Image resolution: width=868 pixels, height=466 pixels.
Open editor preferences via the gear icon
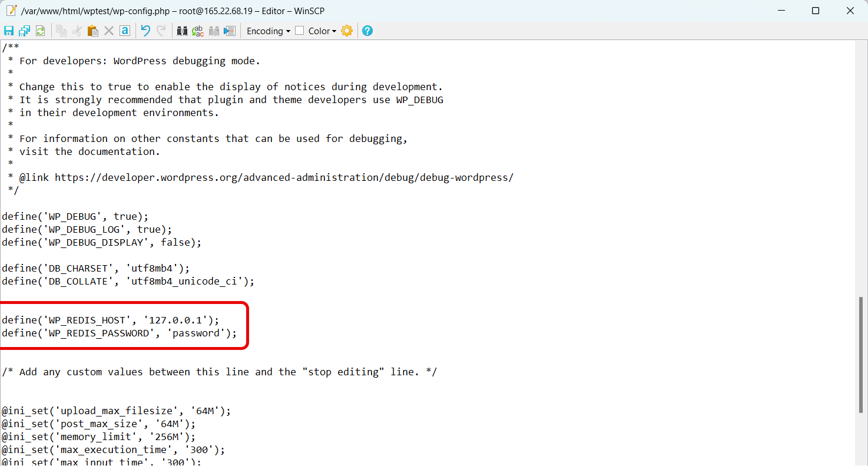point(347,31)
